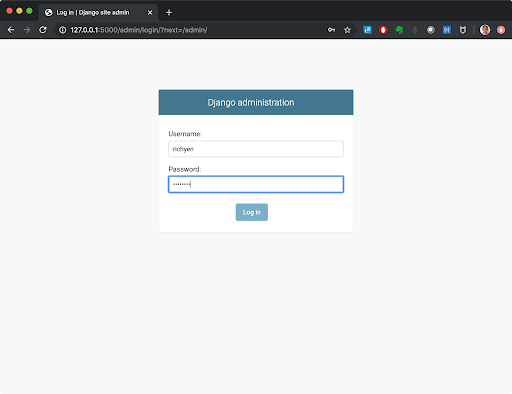The width and height of the screenshot is (512, 394).
Task: Click the gray circle extension icon
Action: [x=431, y=30]
